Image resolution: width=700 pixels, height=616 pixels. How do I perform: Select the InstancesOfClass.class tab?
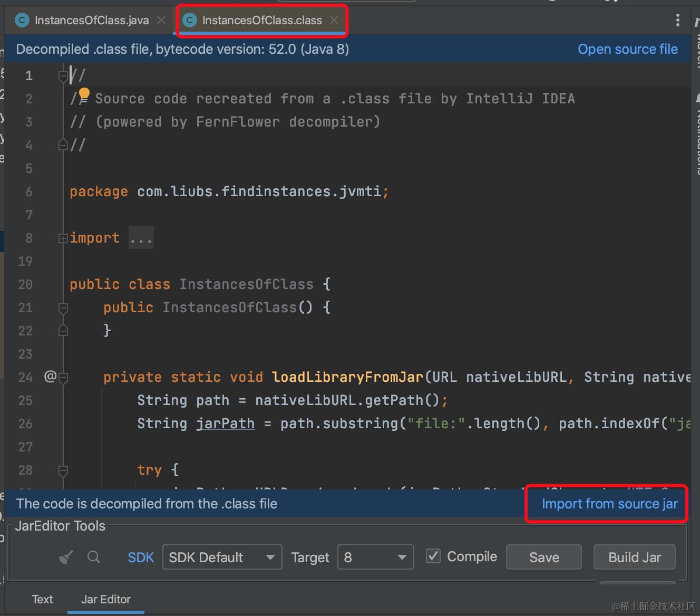[x=262, y=21]
